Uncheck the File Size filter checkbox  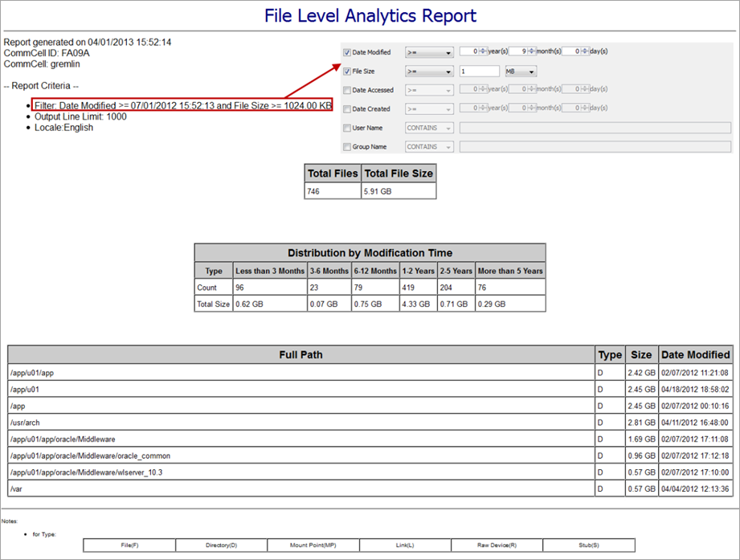[347, 72]
